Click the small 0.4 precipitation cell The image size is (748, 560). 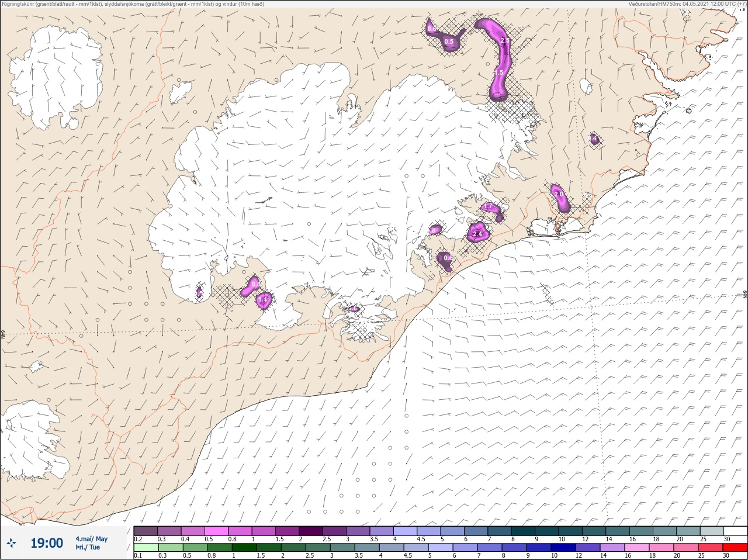594,139
